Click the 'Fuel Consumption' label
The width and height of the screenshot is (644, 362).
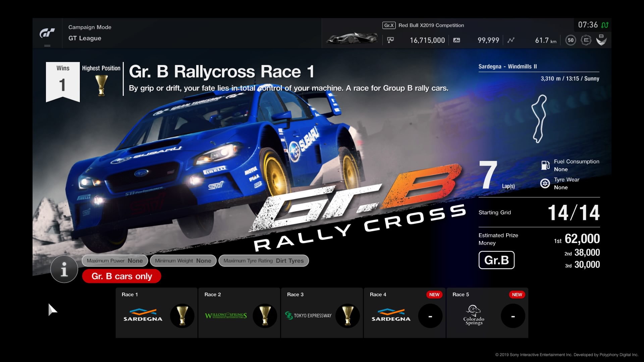(x=577, y=162)
